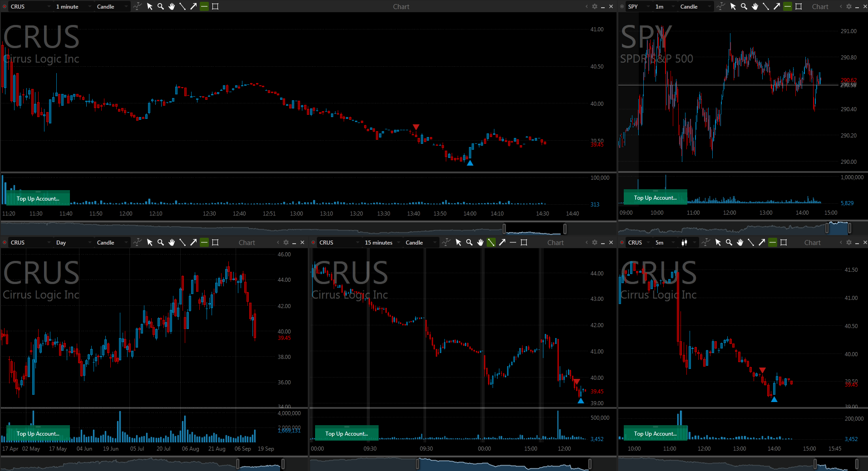Click Top Up Account in SPY chart
The width and height of the screenshot is (868, 471).
(x=655, y=197)
